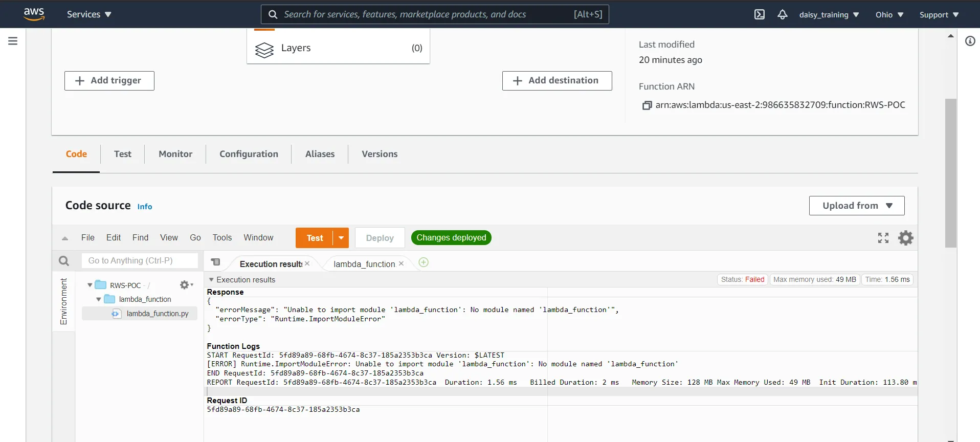
Task: Click the Add destination button
Action: (557, 81)
